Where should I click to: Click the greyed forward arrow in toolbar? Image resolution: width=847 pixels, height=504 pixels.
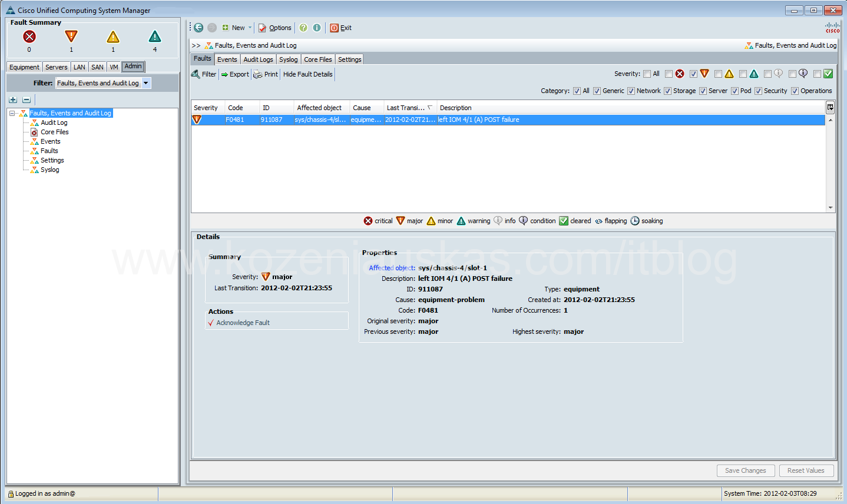click(x=212, y=28)
